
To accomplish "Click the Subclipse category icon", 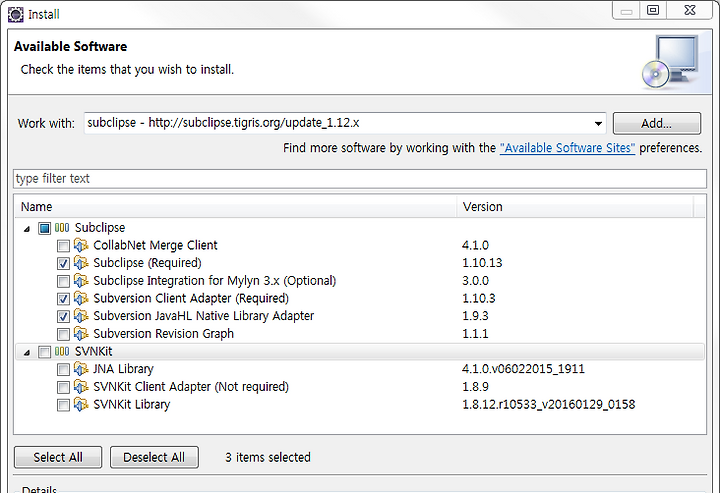I will pos(62,228).
